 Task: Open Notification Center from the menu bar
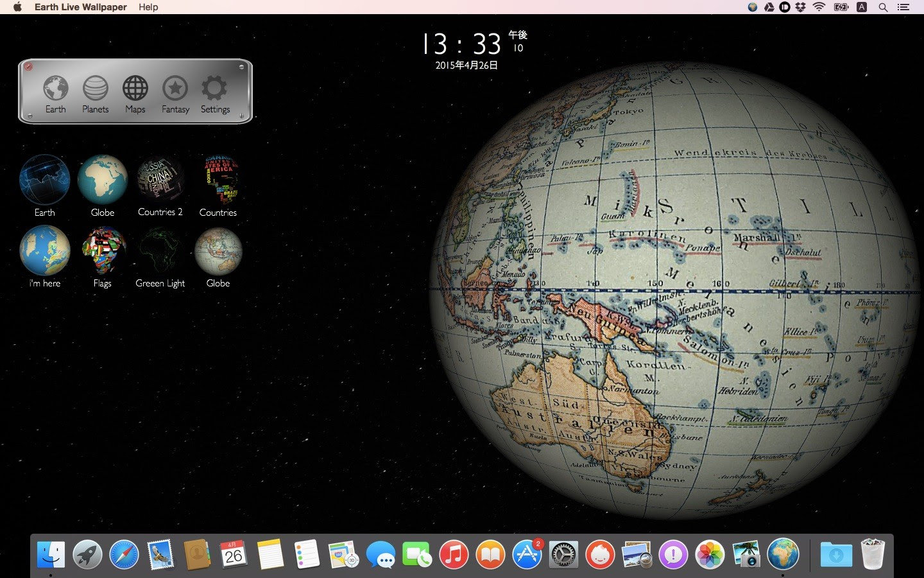(x=903, y=7)
